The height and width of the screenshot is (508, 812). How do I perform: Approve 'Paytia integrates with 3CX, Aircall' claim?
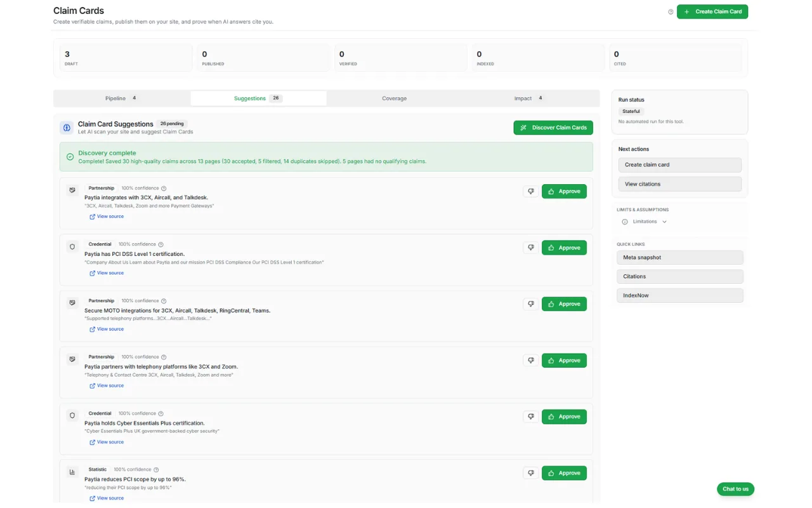click(x=564, y=191)
